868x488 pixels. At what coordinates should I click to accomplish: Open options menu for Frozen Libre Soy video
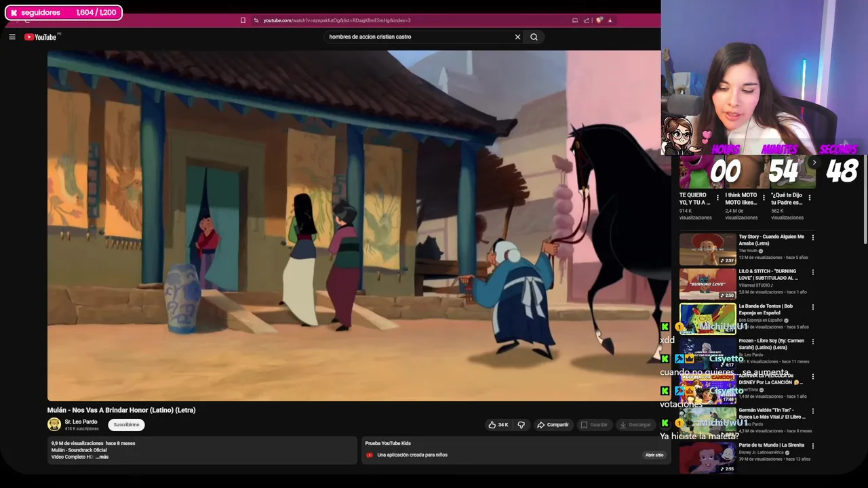point(812,342)
